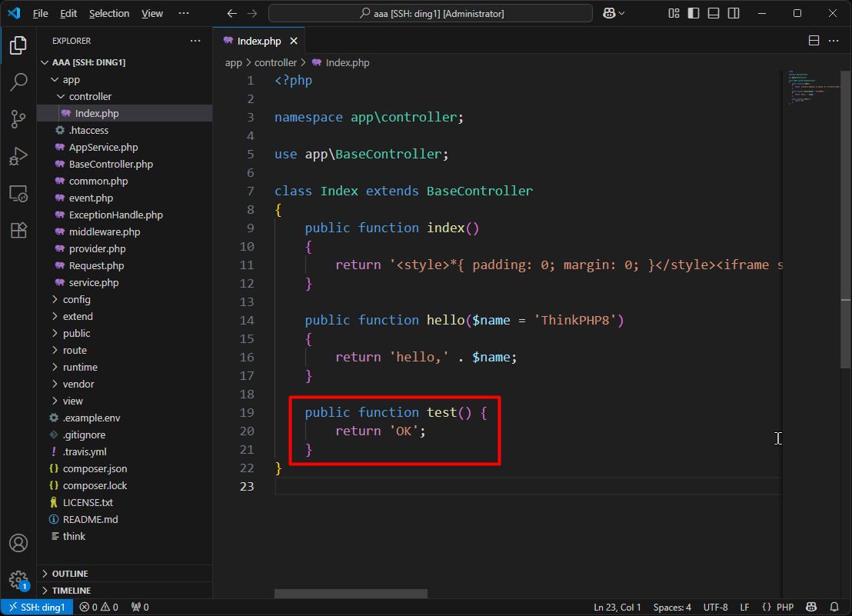Open the Extensions view
Viewport: 852px width, 616px height.
pos(18,230)
